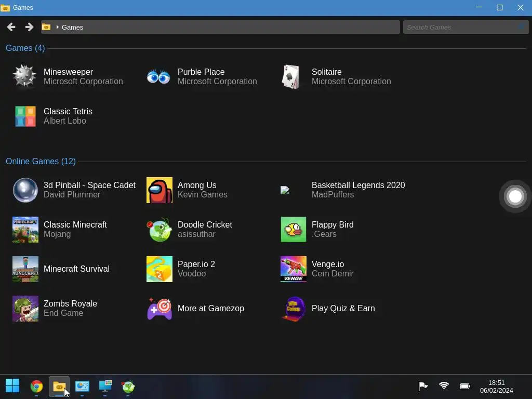
Task: Launch Among Us via its red crewmate icon
Action: click(x=159, y=190)
